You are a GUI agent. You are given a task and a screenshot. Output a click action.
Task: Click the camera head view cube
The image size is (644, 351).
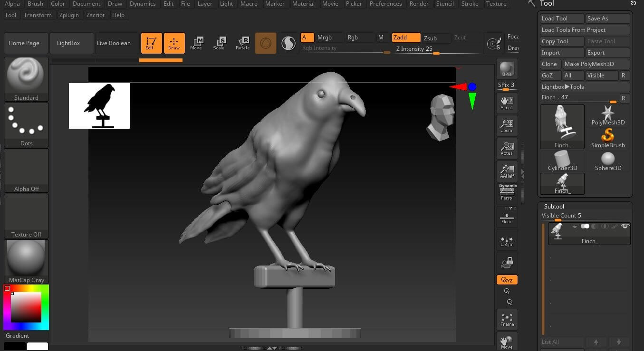pos(440,117)
